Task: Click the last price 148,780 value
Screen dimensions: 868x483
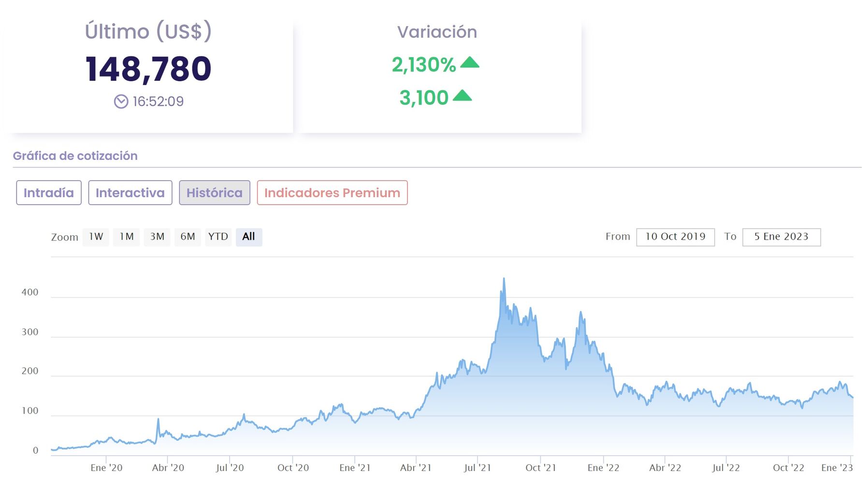Action: click(x=148, y=69)
